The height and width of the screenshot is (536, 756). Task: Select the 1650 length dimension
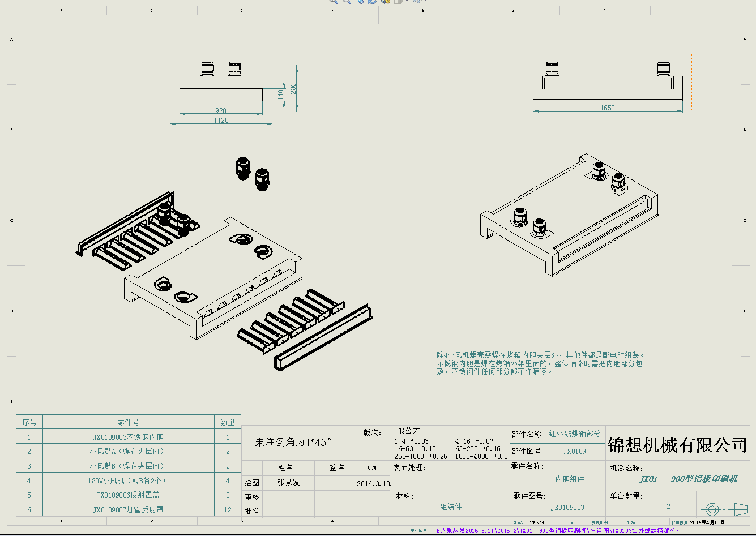608,108
